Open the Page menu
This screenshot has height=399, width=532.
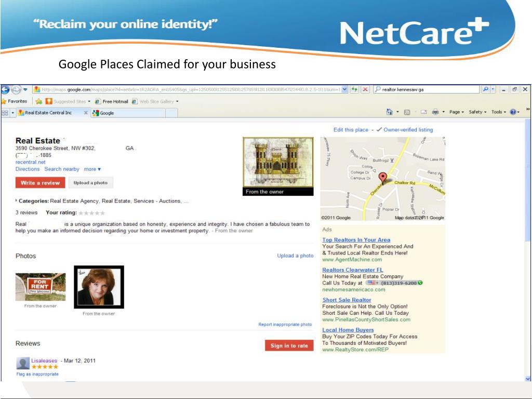pyautogui.click(x=456, y=112)
